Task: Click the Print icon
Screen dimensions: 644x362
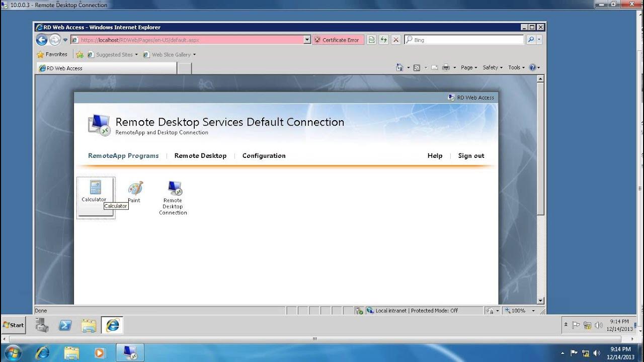Action: click(446, 67)
